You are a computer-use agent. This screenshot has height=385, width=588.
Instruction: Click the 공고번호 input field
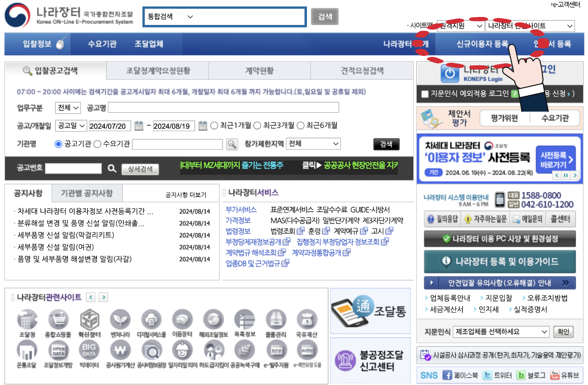coord(73,169)
